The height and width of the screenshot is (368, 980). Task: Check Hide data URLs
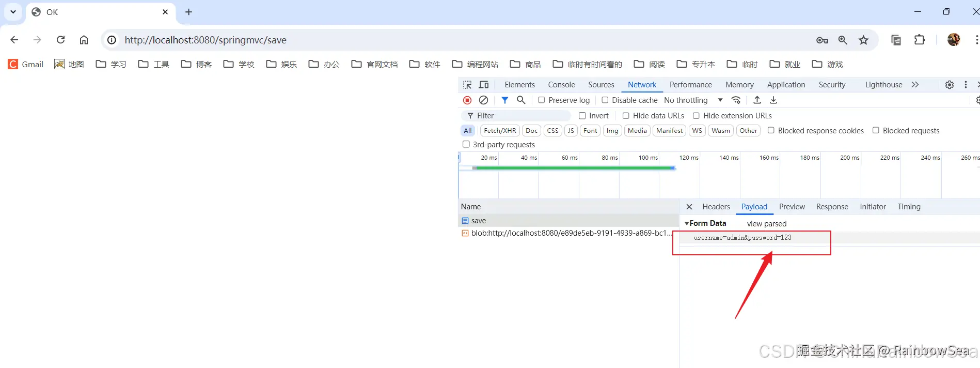(626, 116)
